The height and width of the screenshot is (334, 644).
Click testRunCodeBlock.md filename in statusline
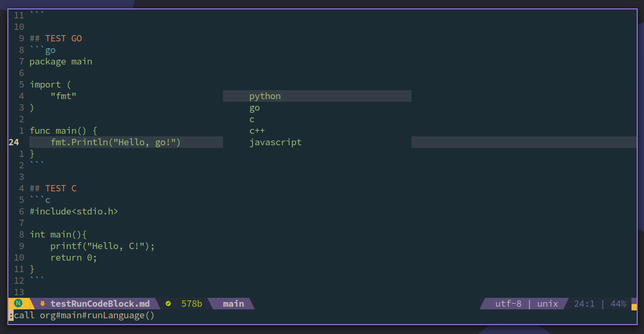point(100,304)
